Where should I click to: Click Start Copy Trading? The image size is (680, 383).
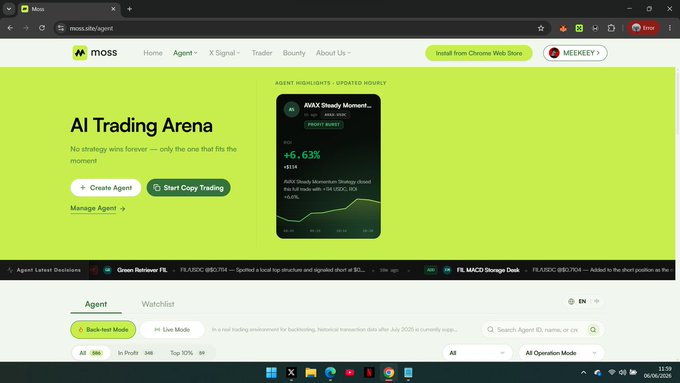(x=189, y=188)
